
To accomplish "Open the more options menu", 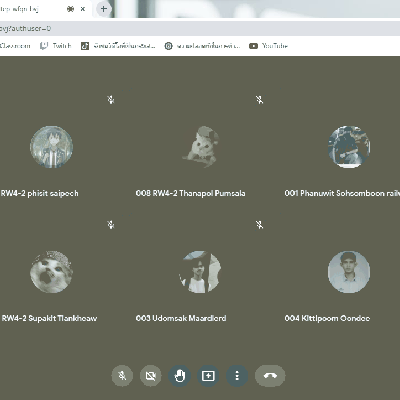I will coord(237,376).
